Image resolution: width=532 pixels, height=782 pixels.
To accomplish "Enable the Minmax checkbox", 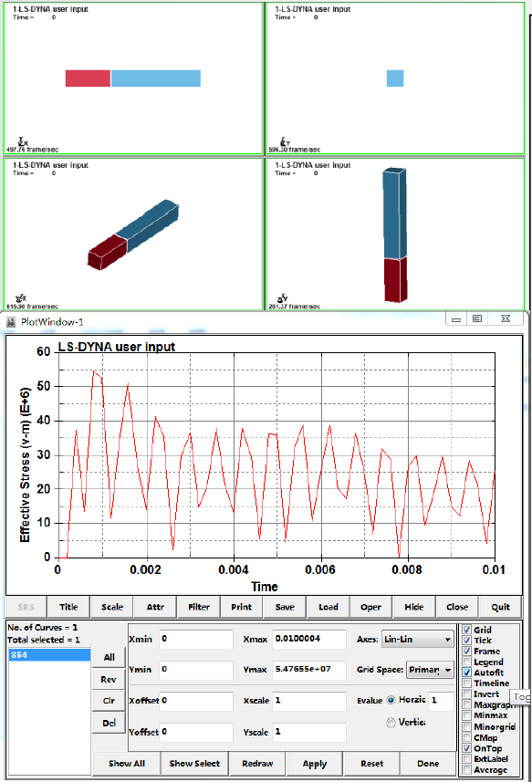I will (x=466, y=715).
